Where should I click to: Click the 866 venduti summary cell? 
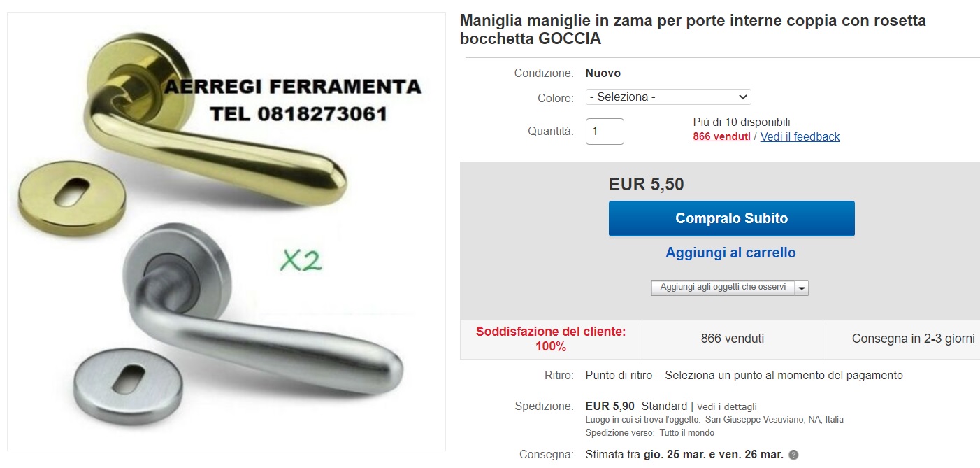click(733, 339)
